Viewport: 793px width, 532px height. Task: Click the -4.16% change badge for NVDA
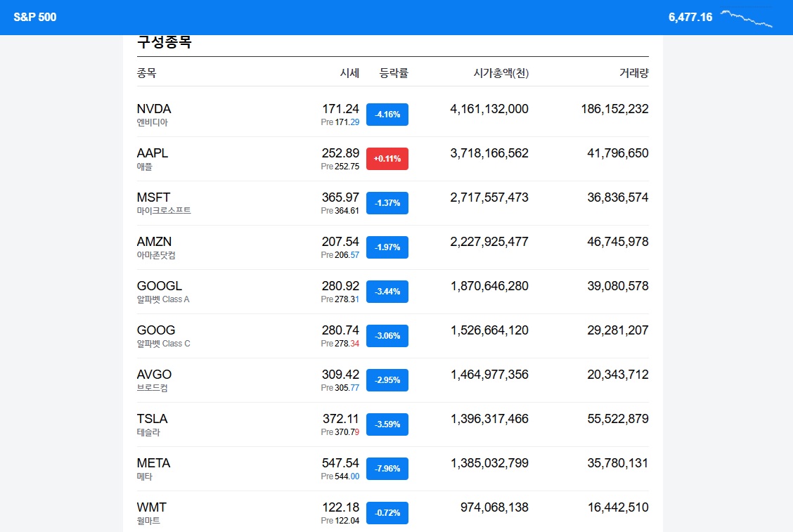(x=387, y=115)
